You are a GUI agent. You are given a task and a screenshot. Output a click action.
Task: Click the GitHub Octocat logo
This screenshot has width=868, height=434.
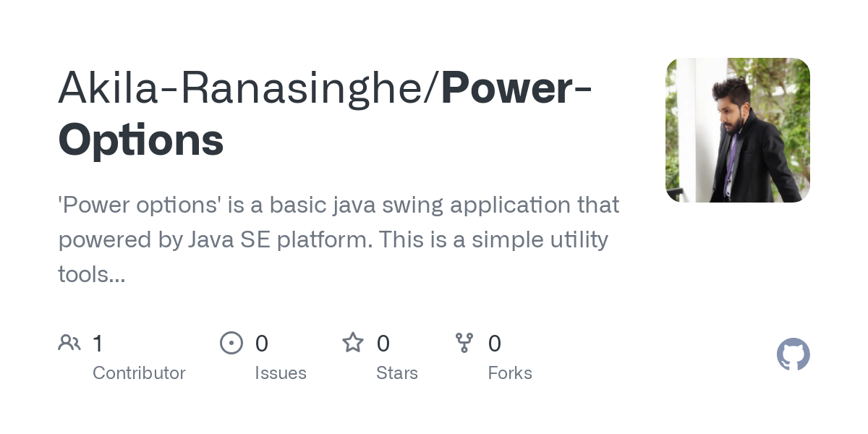(793, 354)
